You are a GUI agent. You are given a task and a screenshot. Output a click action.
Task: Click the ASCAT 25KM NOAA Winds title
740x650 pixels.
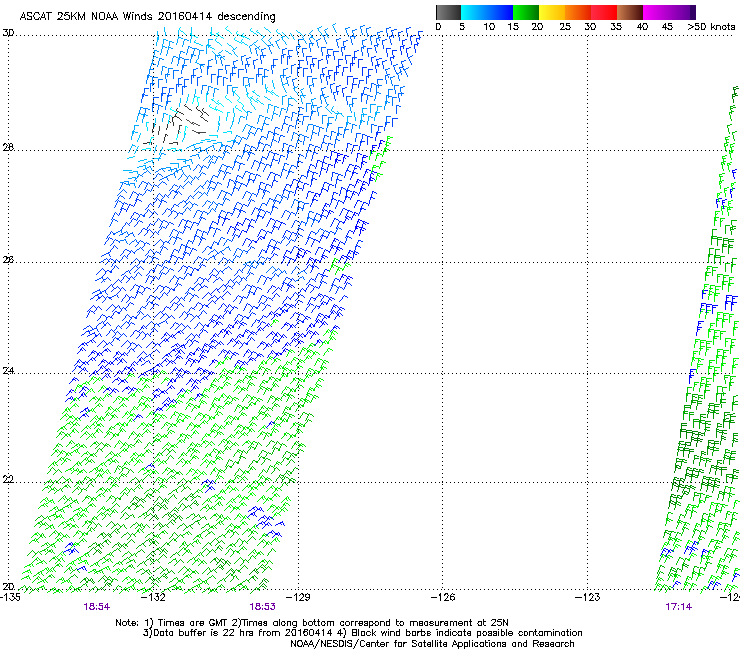[x=147, y=16]
